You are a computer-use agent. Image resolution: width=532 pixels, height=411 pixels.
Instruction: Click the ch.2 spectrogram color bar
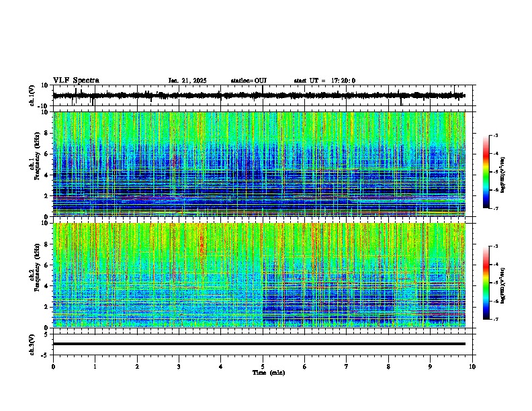click(x=486, y=283)
